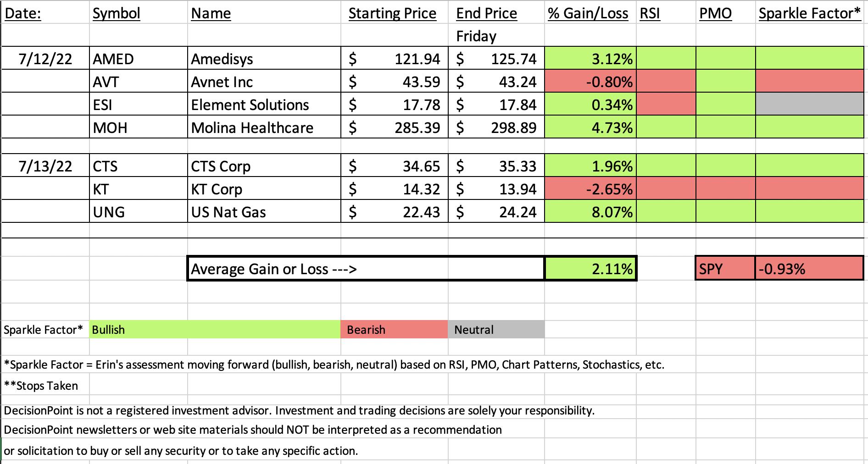Click the Neutral gray legend cell
868x464 pixels.
496,330
